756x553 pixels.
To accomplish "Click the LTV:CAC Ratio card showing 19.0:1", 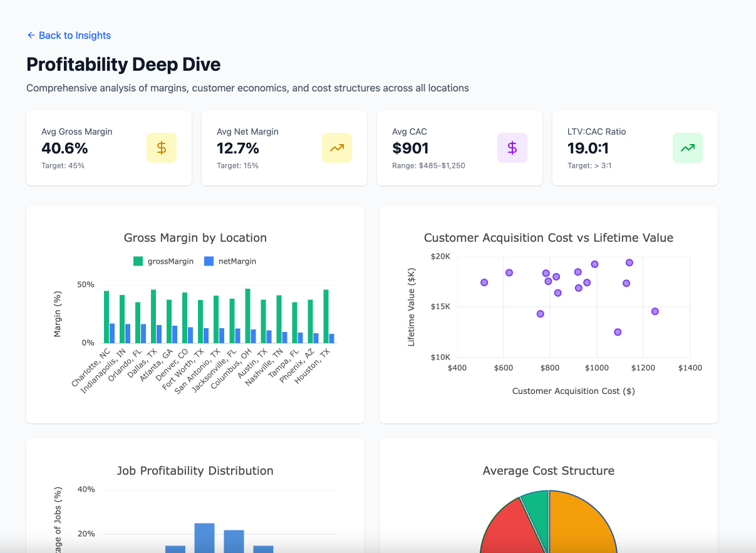I will pyautogui.click(x=634, y=148).
